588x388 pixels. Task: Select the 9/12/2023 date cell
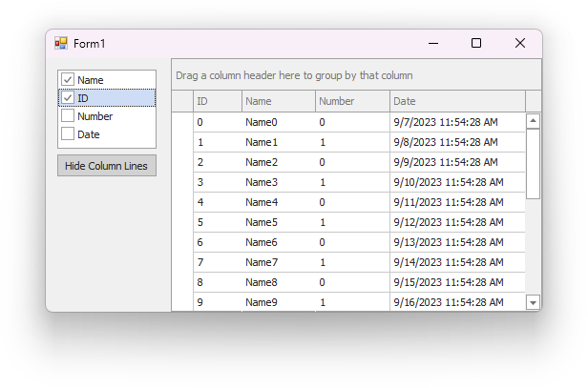457,222
